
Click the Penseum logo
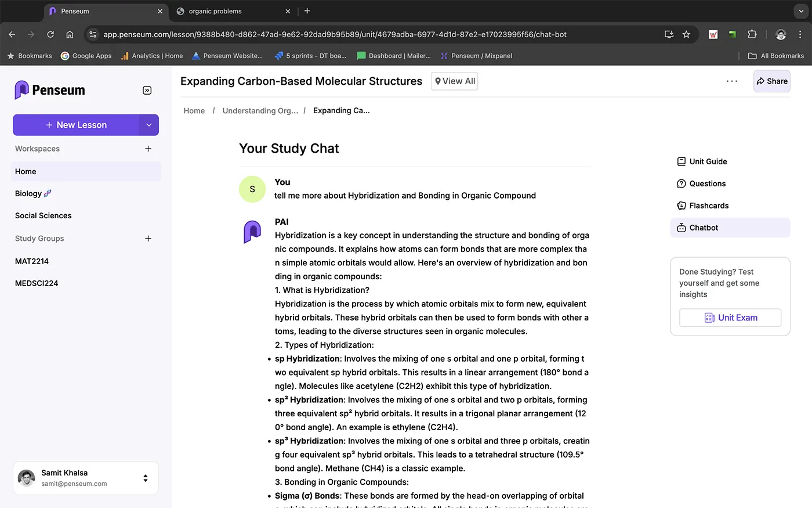click(x=50, y=90)
